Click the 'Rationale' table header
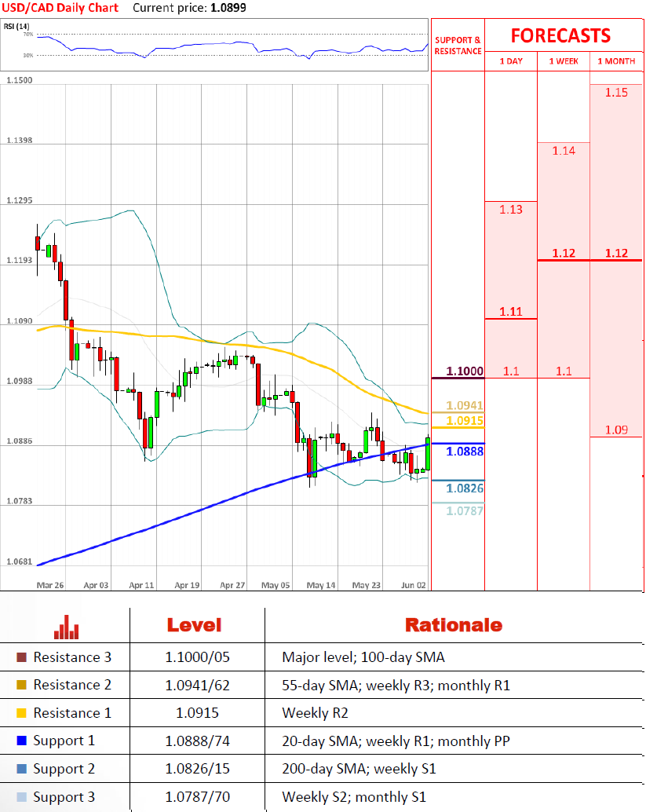646x812 pixels. (454, 625)
